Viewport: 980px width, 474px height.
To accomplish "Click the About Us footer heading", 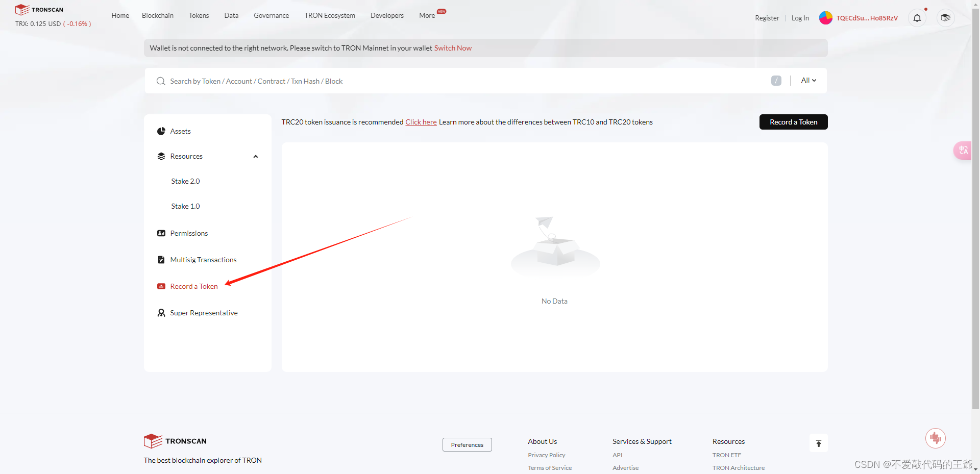I will (542, 441).
